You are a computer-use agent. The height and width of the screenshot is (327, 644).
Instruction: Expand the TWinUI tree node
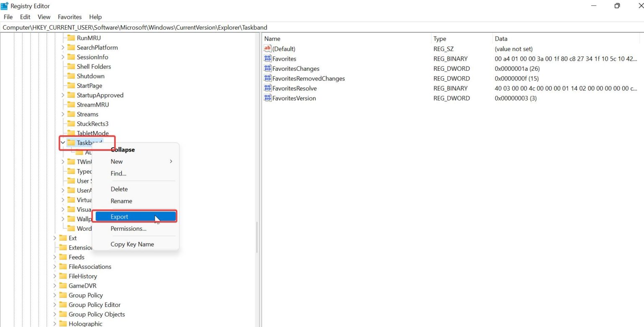(62, 162)
